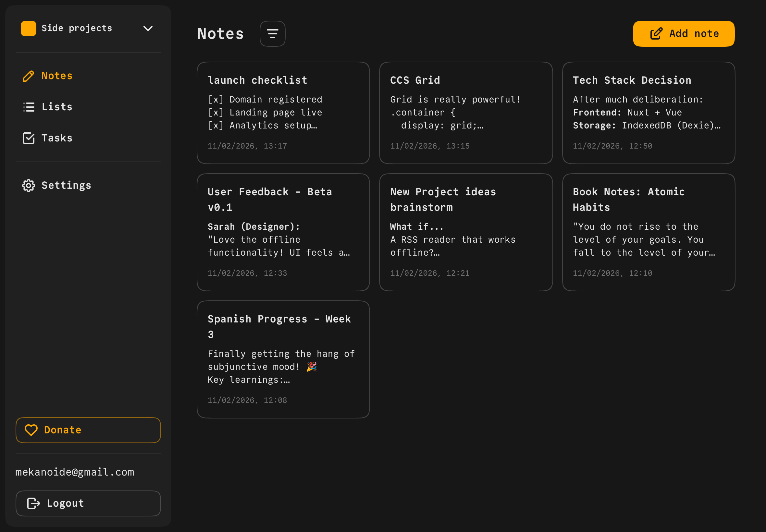Click the Donate button
766x532 pixels.
[88, 430]
